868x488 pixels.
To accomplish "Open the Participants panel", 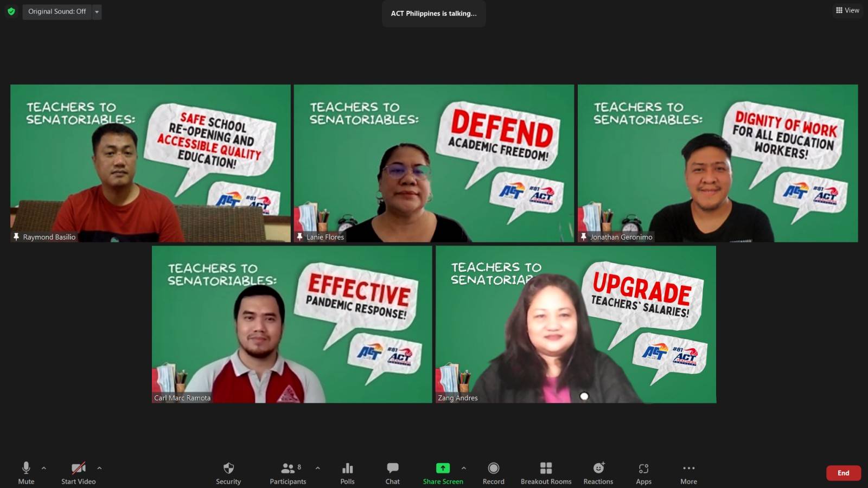I will pyautogui.click(x=288, y=473).
